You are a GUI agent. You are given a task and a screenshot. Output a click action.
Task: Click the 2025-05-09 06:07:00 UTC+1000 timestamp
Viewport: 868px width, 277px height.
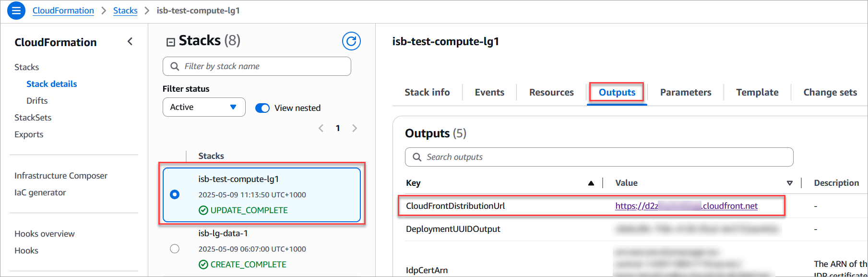[252, 249]
